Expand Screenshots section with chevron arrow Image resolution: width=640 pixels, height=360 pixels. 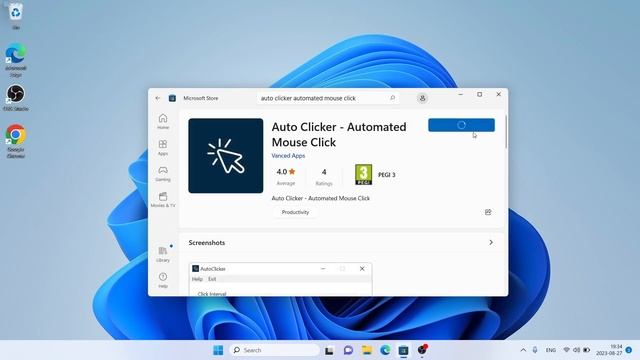click(491, 242)
